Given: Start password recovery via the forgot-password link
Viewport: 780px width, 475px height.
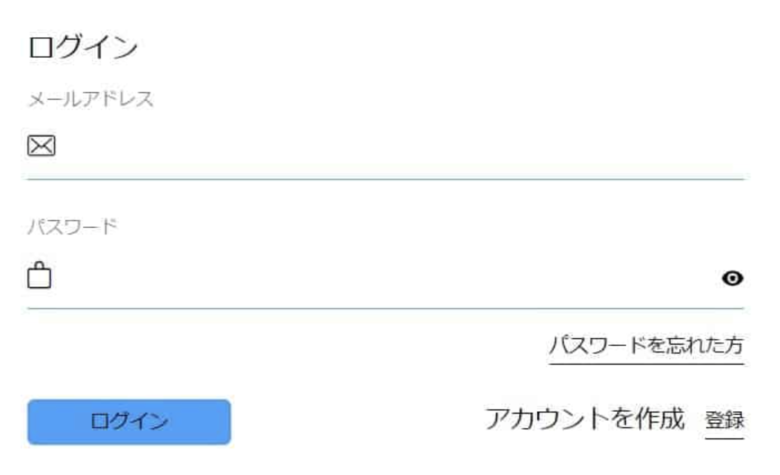Looking at the screenshot, I should [x=646, y=346].
